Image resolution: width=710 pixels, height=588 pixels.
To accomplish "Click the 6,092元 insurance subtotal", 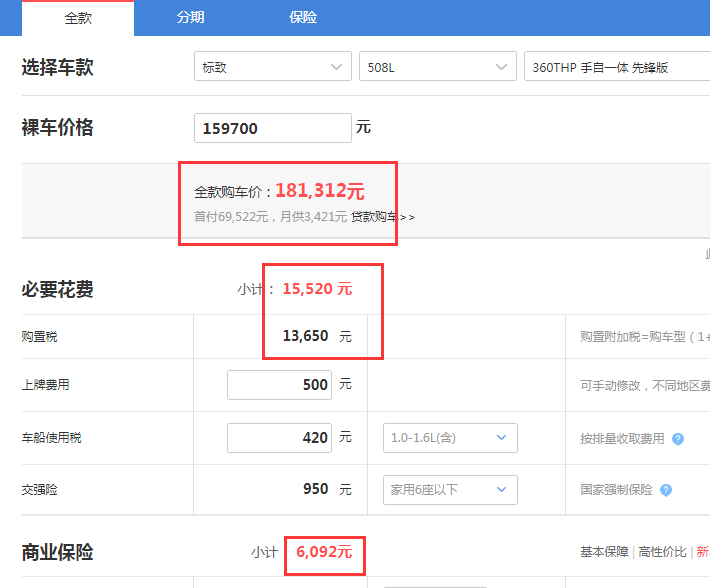I will [324, 552].
